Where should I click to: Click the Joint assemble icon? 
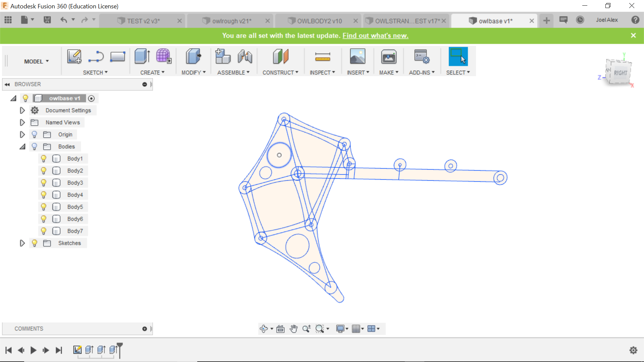(245, 56)
